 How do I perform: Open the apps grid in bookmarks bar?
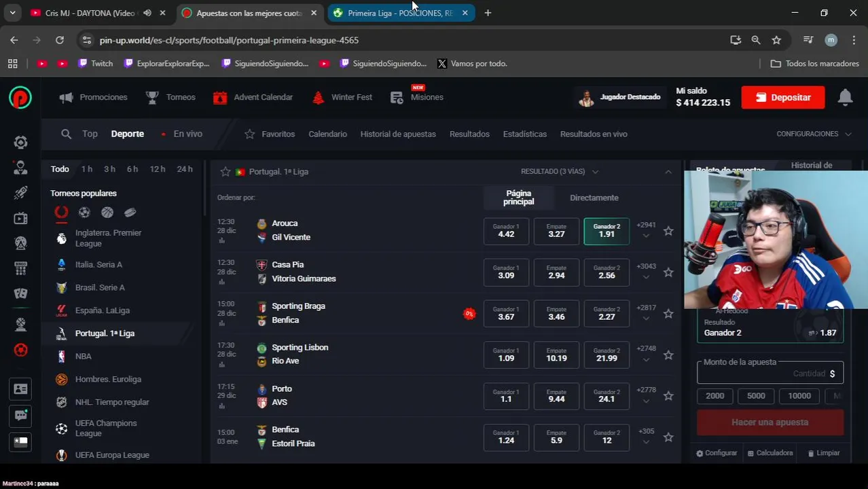[12, 64]
